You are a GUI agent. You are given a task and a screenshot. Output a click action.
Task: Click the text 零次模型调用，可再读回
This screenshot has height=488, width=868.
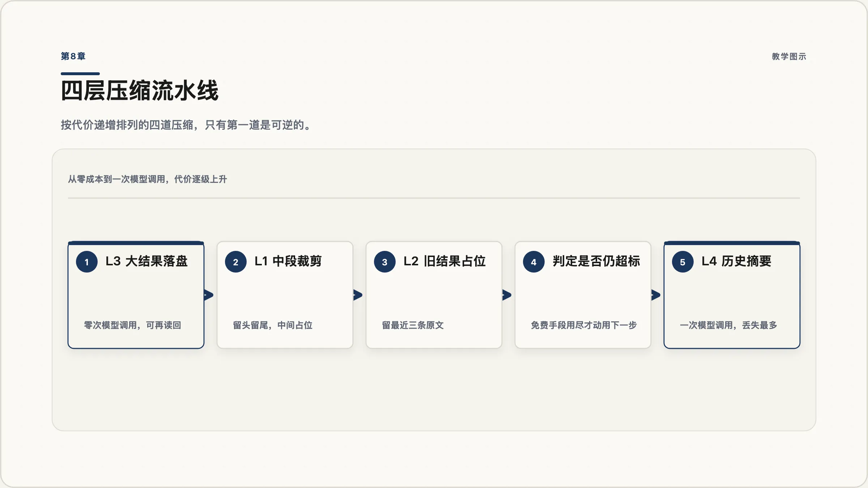click(x=132, y=325)
